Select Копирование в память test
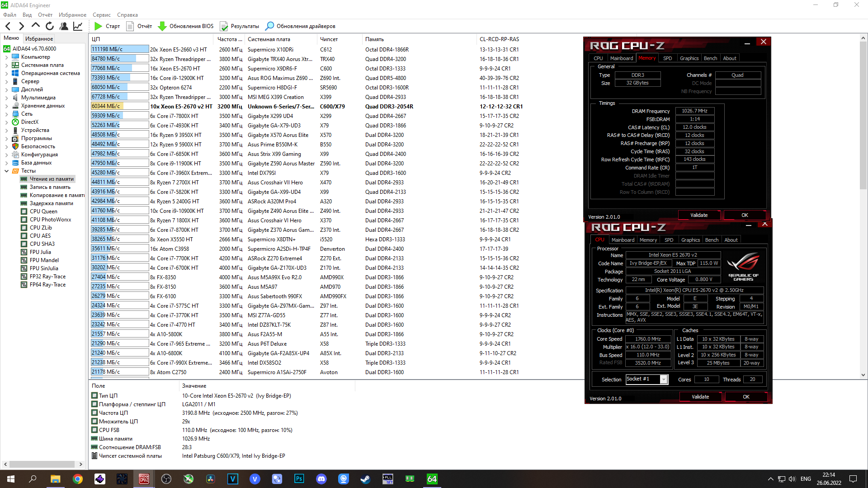868x488 pixels. (52, 195)
